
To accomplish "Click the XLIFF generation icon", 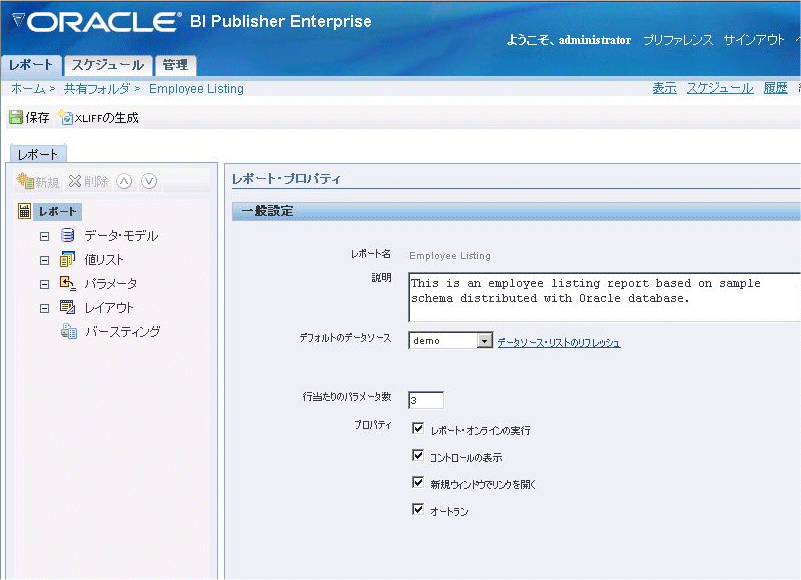I will [x=65, y=118].
